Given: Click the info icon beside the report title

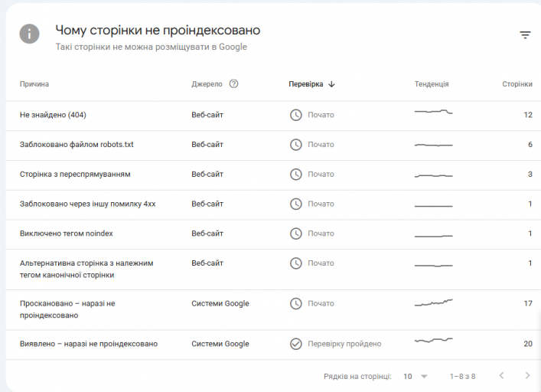Looking at the screenshot, I should click(x=29, y=34).
